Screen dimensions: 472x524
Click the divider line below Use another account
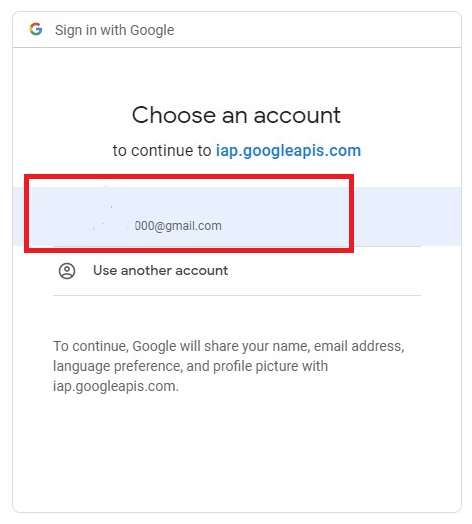(x=237, y=295)
